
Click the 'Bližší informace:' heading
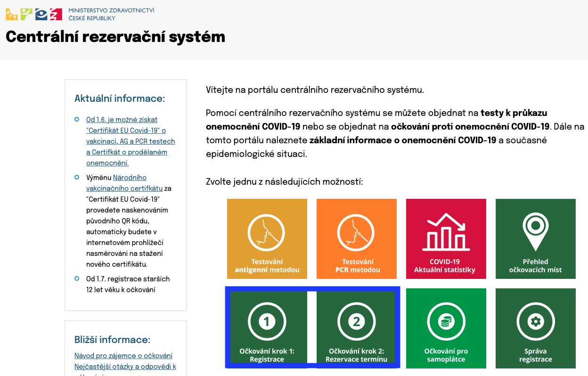point(112,340)
